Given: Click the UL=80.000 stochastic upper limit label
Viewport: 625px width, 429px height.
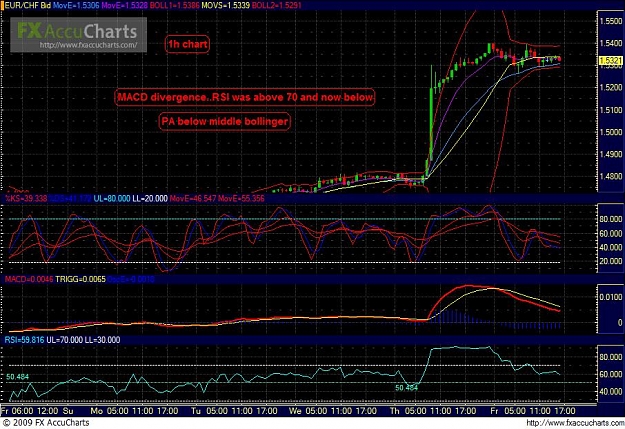Looking at the screenshot, I should [x=112, y=198].
